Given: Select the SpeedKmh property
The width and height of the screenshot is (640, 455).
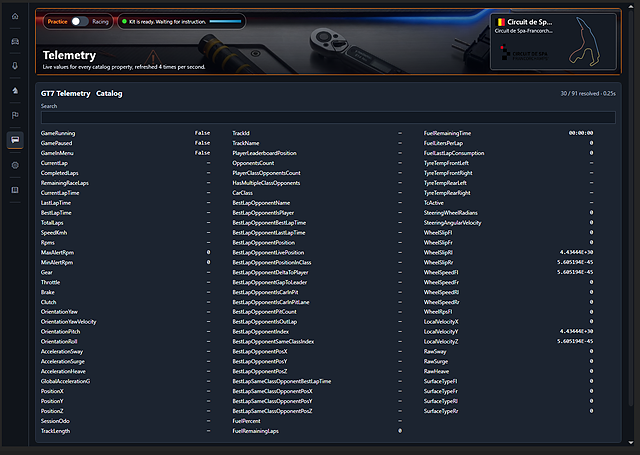Looking at the screenshot, I should coord(54,233).
